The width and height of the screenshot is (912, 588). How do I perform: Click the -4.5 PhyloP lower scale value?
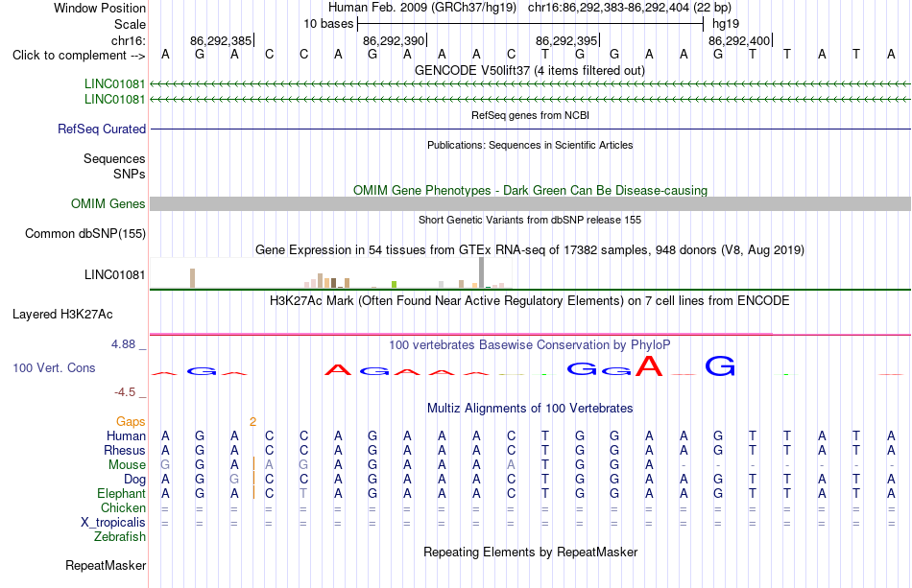click(125, 392)
